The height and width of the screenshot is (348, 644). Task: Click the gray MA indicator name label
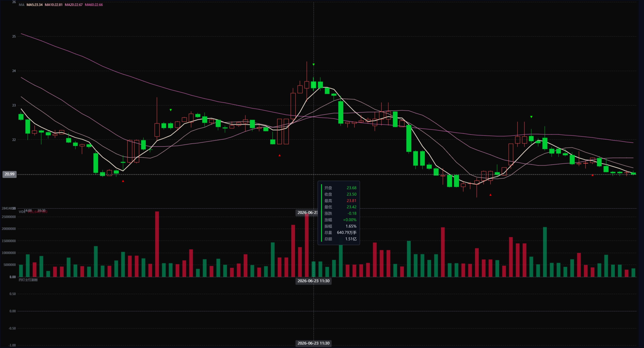(21, 5)
